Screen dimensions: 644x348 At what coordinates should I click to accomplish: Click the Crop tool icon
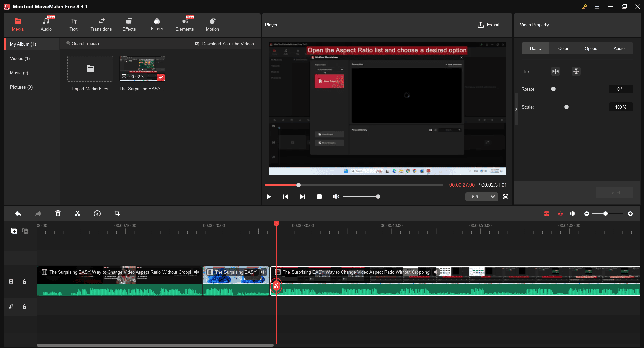(117, 214)
